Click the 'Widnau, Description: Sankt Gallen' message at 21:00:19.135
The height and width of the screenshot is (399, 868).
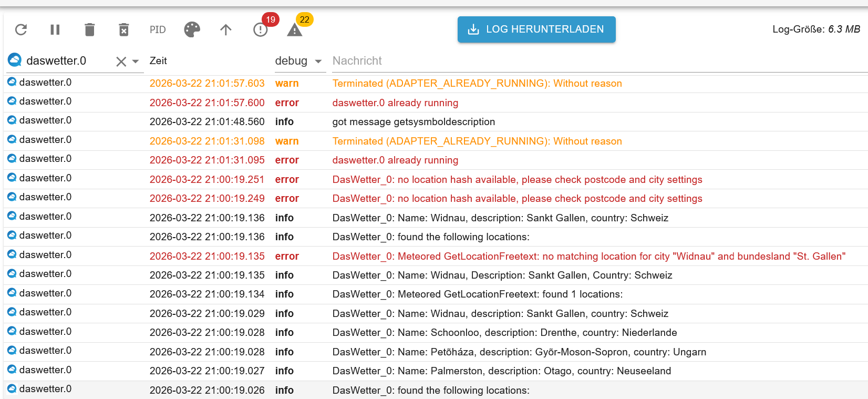pyautogui.click(x=502, y=275)
